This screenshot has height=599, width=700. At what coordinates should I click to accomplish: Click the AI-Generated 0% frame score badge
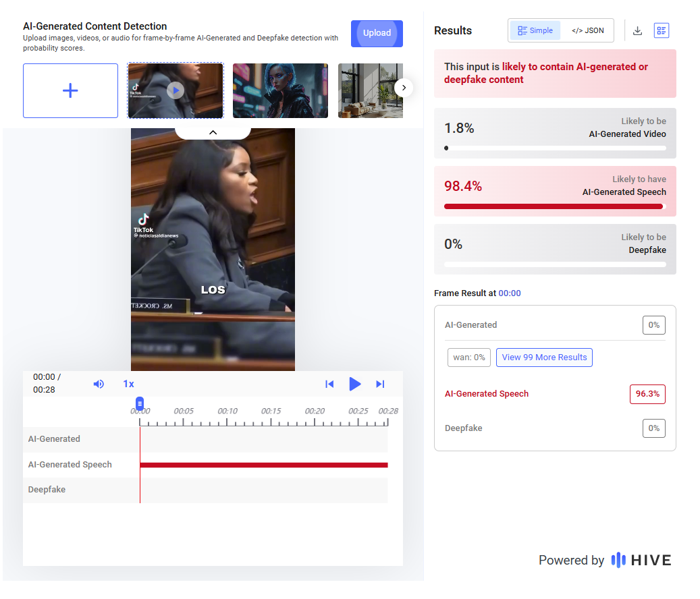(x=653, y=325)
